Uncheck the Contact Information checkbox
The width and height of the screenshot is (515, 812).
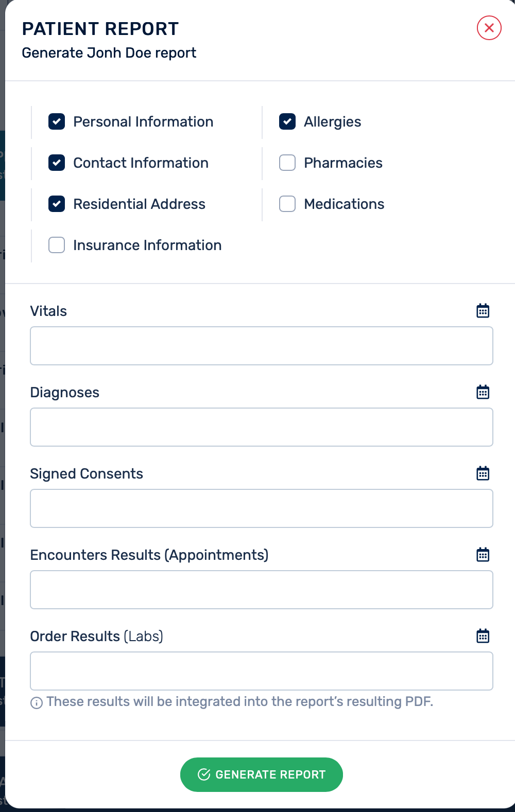57,163
